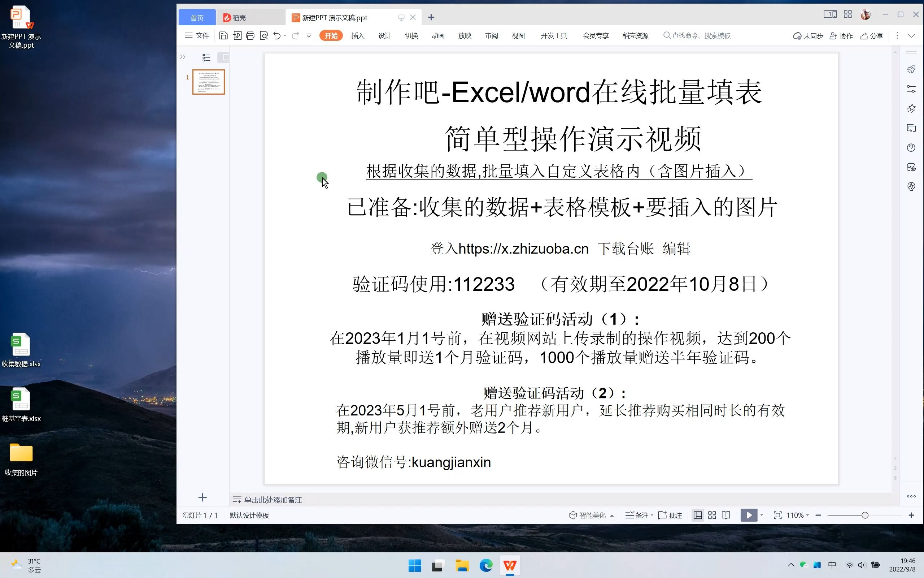The image size is (924, 578).
Task: Switch to outline view in slide panel
Action: tap(206, 58)
